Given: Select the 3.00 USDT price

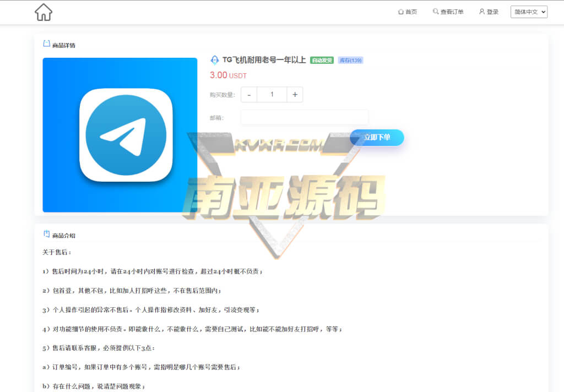Looking at the screenshot, I should click(x=229, y=75).
